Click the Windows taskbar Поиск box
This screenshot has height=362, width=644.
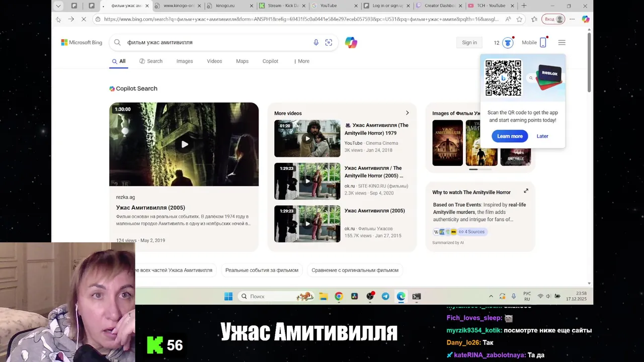coord(276,296)
